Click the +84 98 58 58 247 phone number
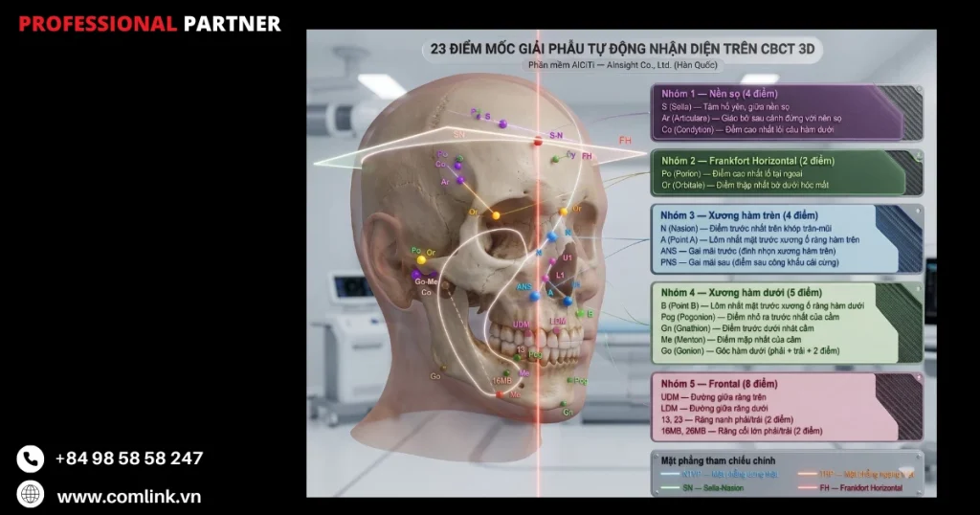 [x=128, y=459]
